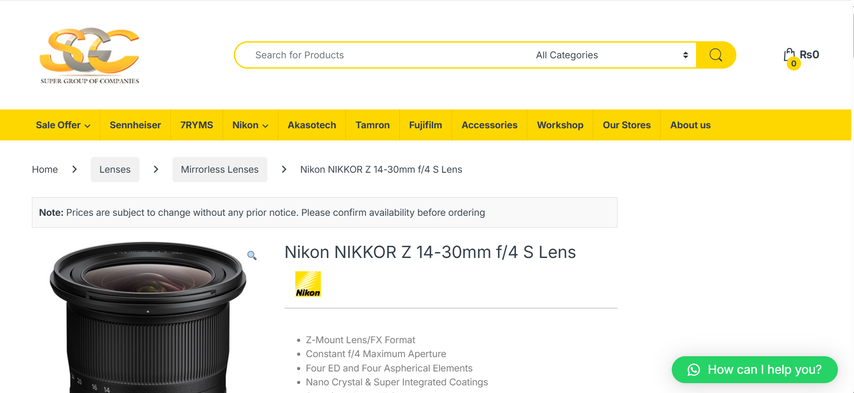Click the Home breadcrumb link
The image size is (854, 393).
45,169
